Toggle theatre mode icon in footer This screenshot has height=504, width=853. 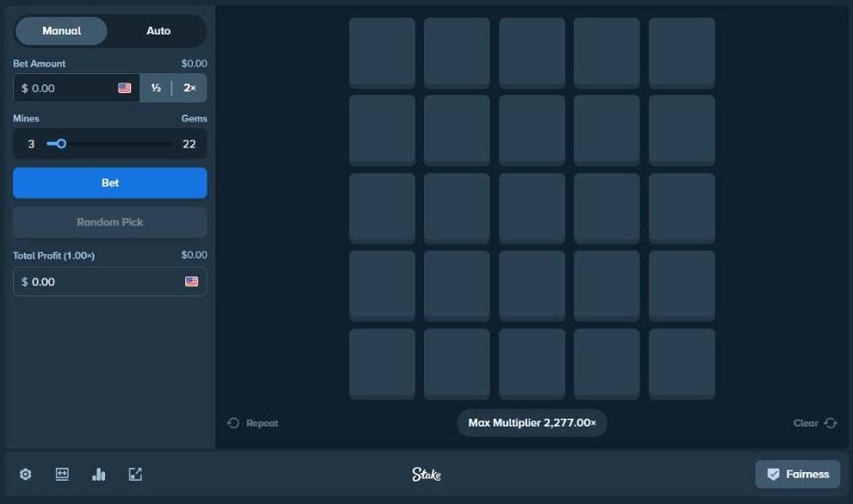[62, 474]
